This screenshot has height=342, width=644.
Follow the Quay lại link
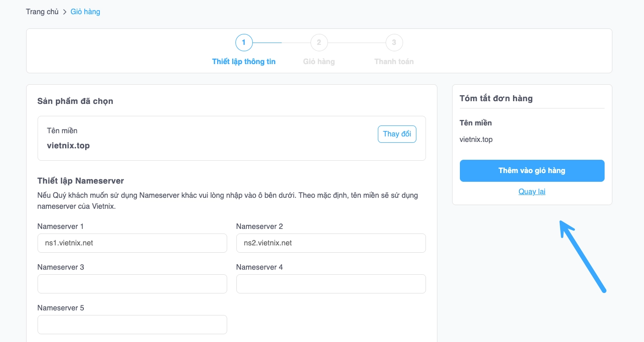pos(532,191)
